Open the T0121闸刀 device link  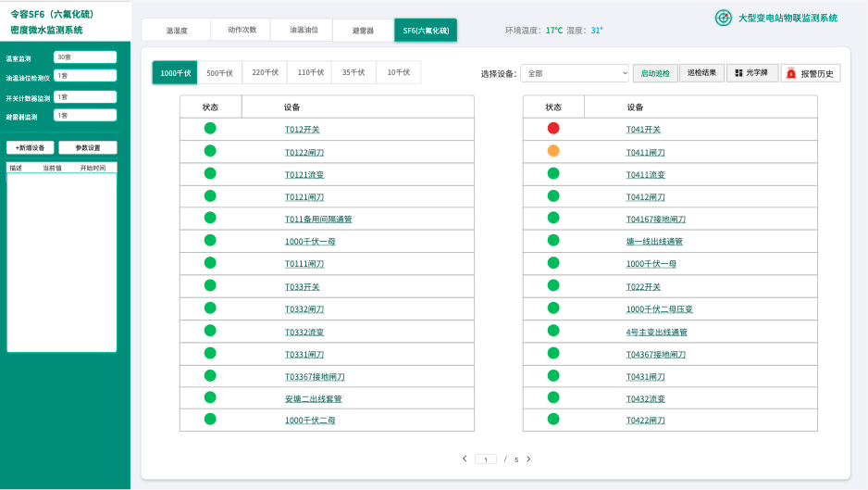coord(304,197)
